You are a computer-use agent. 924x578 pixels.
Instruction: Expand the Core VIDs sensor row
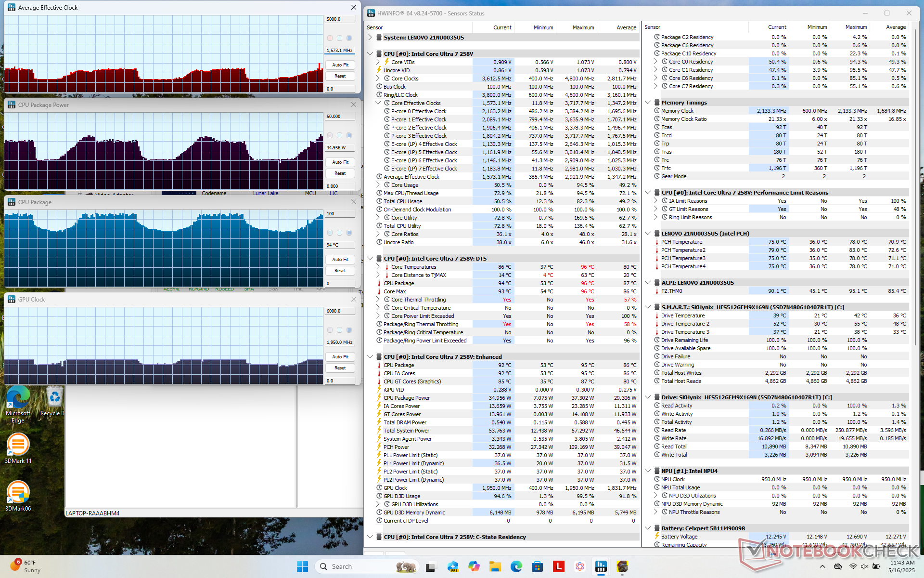point(378,62)
